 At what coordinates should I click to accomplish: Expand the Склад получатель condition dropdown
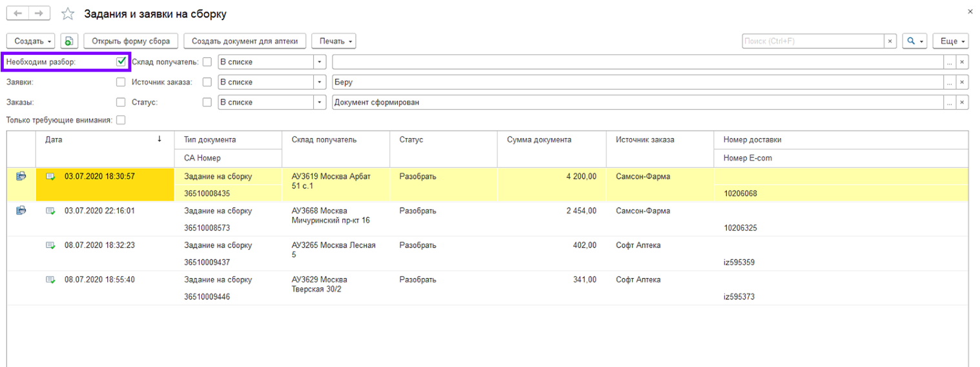pos(320,63)
